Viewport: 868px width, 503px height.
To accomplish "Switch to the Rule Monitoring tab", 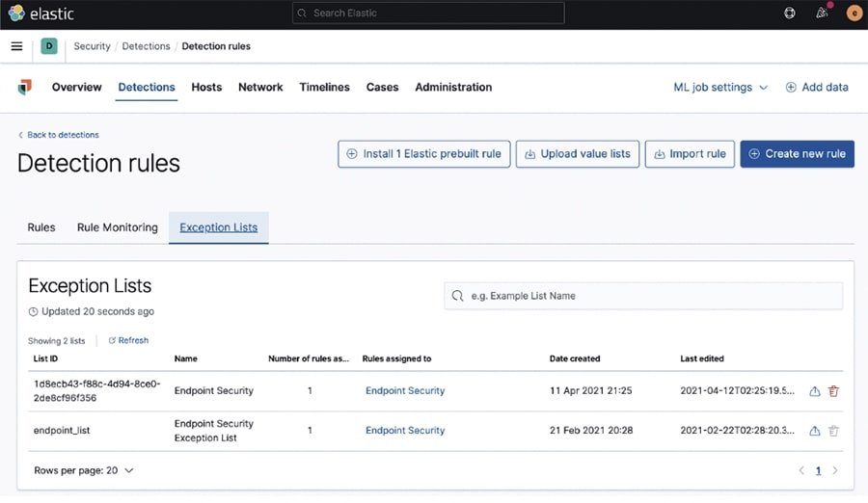I will [x=117, y=227].
